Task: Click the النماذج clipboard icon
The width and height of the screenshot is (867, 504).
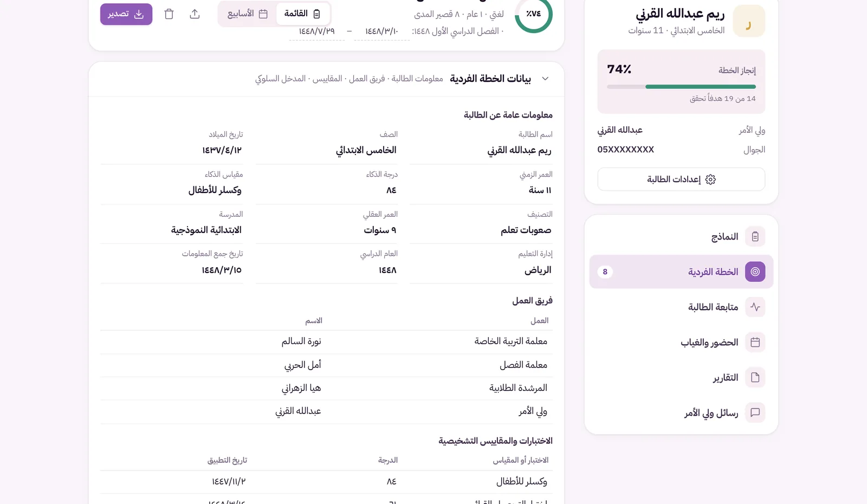Action: tap(755, 237)
